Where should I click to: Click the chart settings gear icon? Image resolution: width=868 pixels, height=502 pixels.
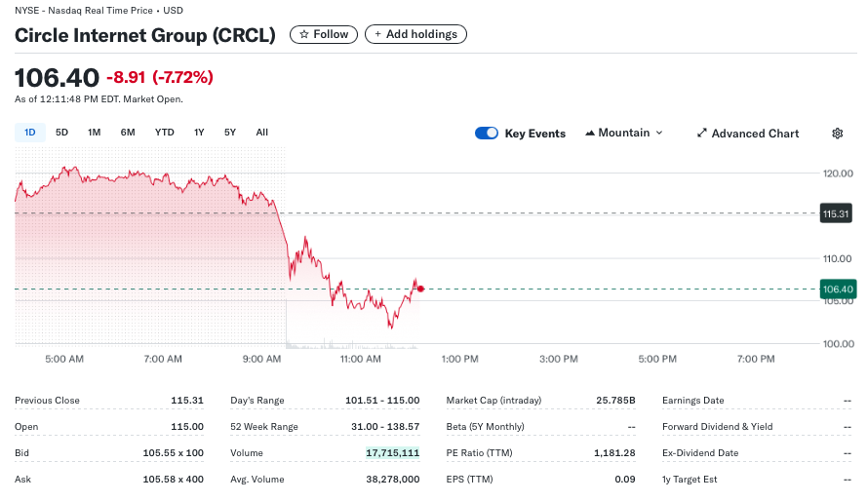(837, 134)
